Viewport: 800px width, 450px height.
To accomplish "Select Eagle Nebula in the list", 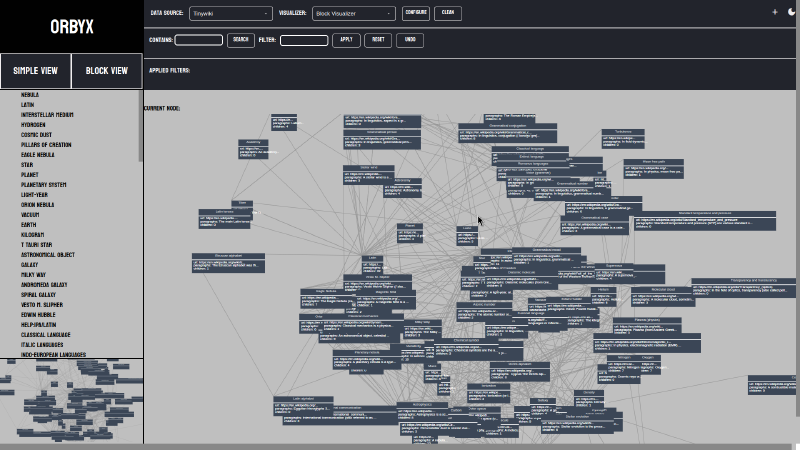I will coord(37,155).
